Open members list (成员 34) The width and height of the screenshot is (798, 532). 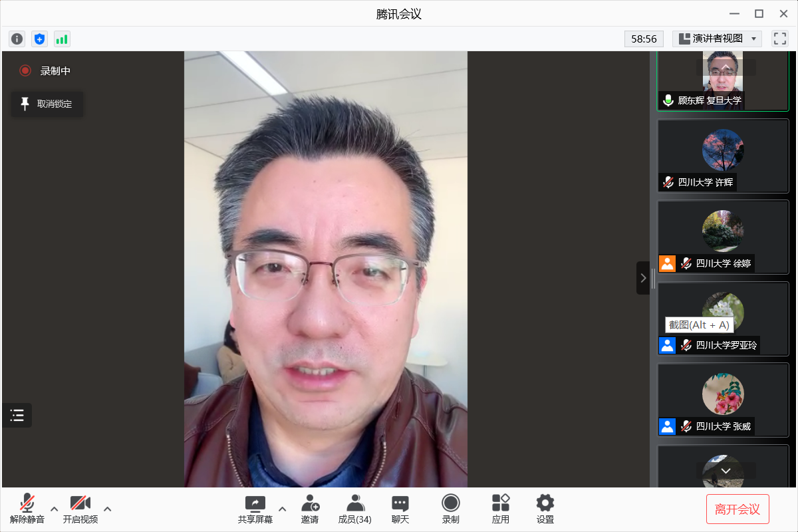[x=355, y=509]
